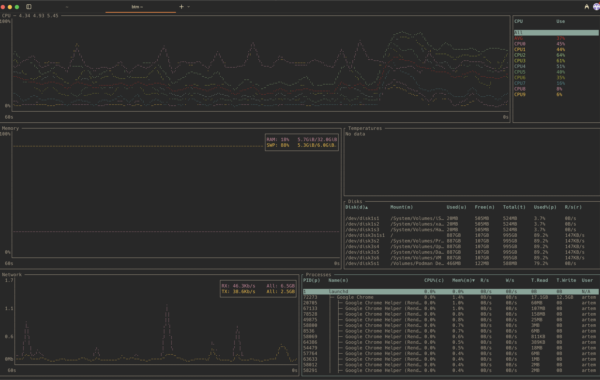This screenshot has width=600, height=380.
Task: Select Chrome Helper process PID 8536
Action: point(451,331)
